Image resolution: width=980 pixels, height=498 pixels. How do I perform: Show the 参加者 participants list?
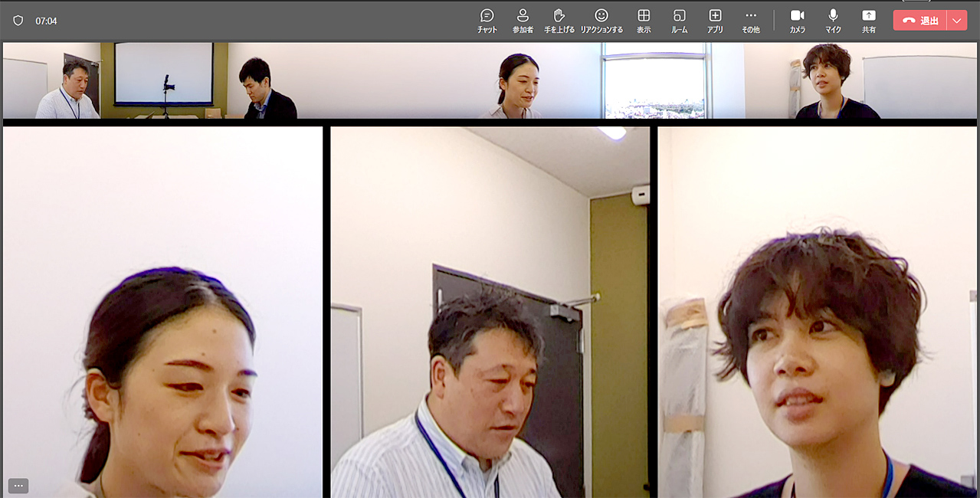coord(523,20)
